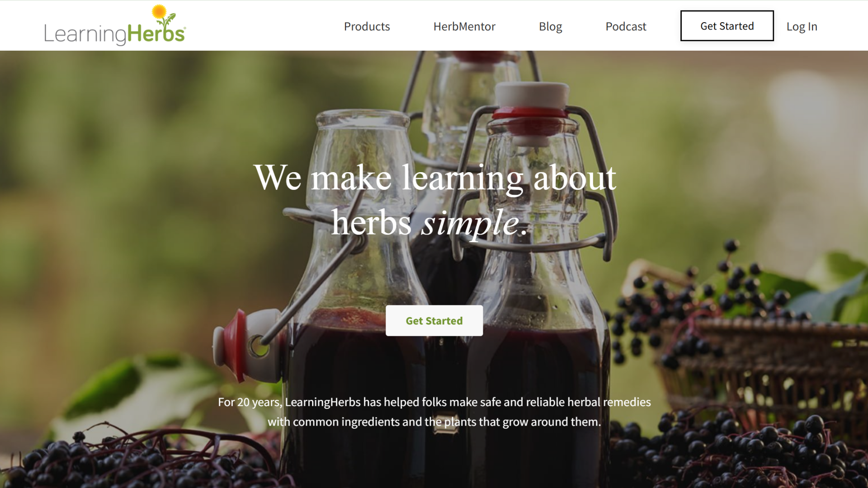
Task: Click the word 'herbs' in the headline
Action: [x=371, y=223]
